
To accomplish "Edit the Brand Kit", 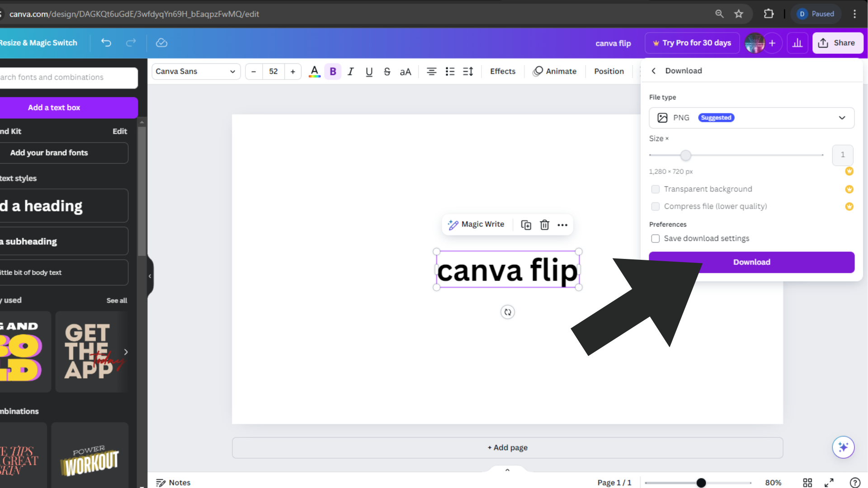I will point(119,131).
